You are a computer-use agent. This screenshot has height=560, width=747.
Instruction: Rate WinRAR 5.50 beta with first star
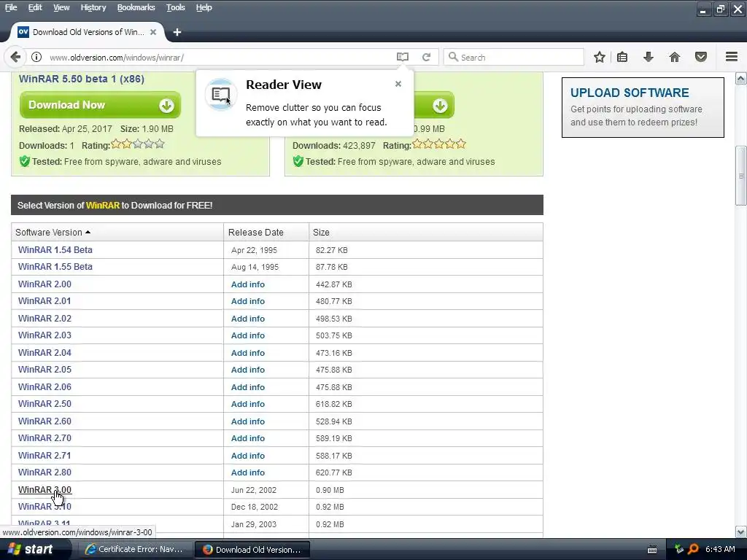[116, 144]
